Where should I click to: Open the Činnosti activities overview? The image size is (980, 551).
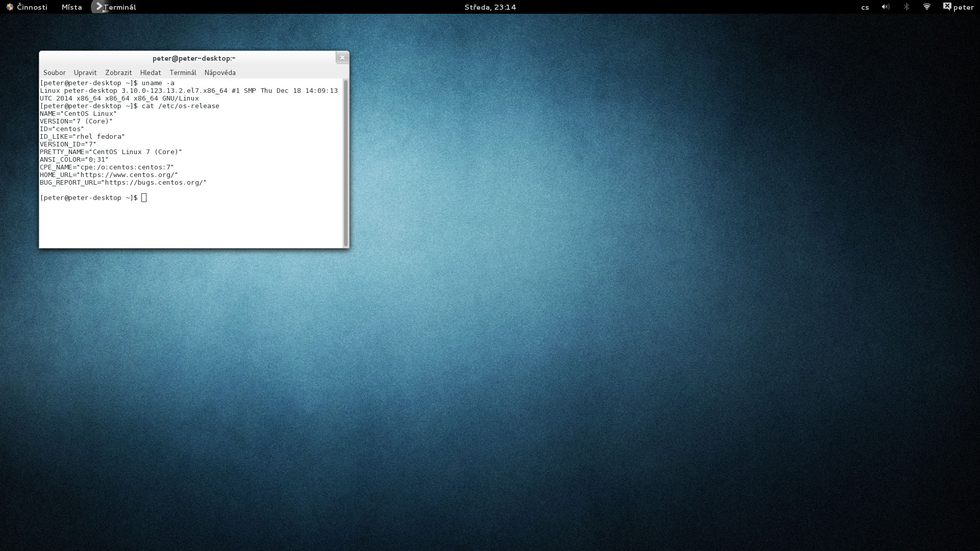click(x=27, y=7)
